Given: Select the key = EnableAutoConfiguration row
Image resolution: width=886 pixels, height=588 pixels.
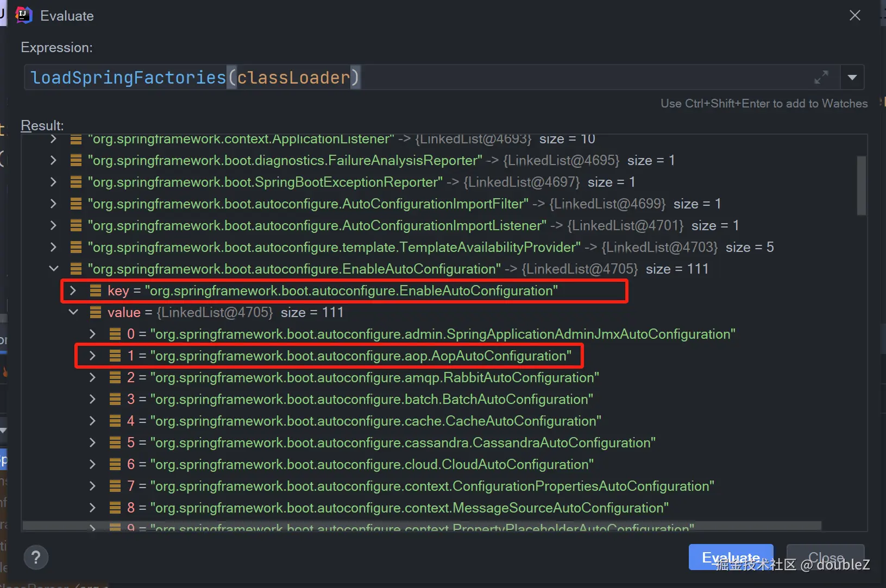Looking at the screenshot, I should tap(332, 290).
